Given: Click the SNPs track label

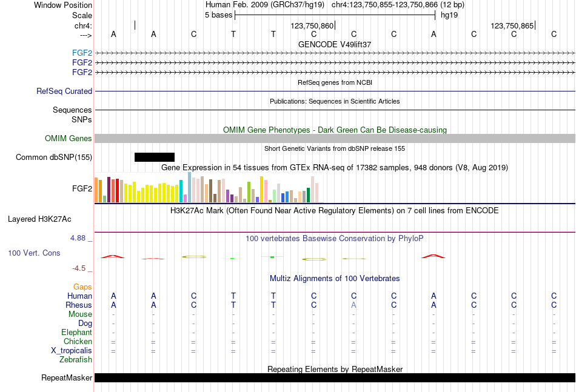Looking at the screenshot, I should pos(82,119).
